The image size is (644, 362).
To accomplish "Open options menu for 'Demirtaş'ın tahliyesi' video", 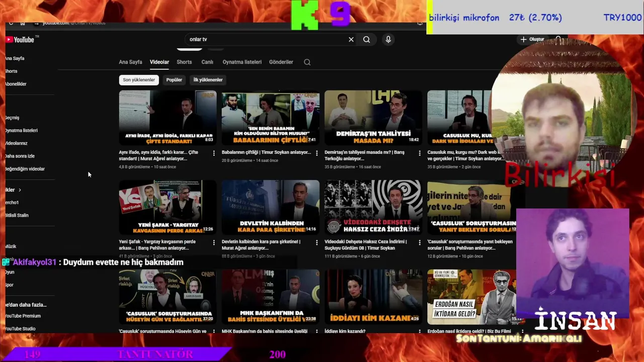I will [x=420, y=153].
